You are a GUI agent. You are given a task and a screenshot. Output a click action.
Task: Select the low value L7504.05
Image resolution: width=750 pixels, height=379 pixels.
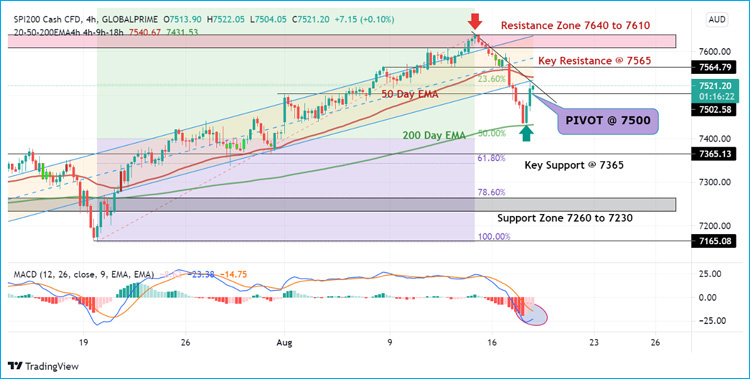point(269,20)
